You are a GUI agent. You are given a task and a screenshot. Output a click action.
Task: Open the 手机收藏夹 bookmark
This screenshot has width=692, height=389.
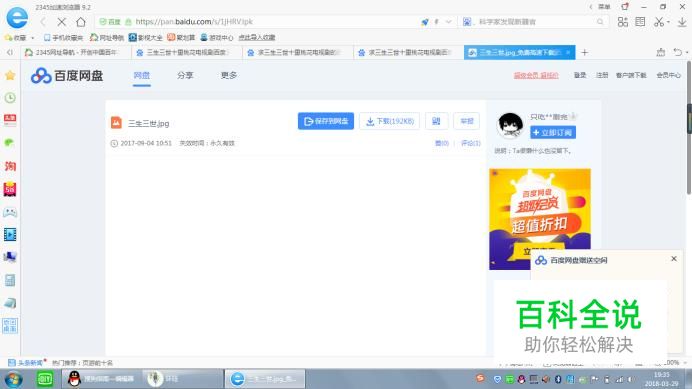point(64,38)
